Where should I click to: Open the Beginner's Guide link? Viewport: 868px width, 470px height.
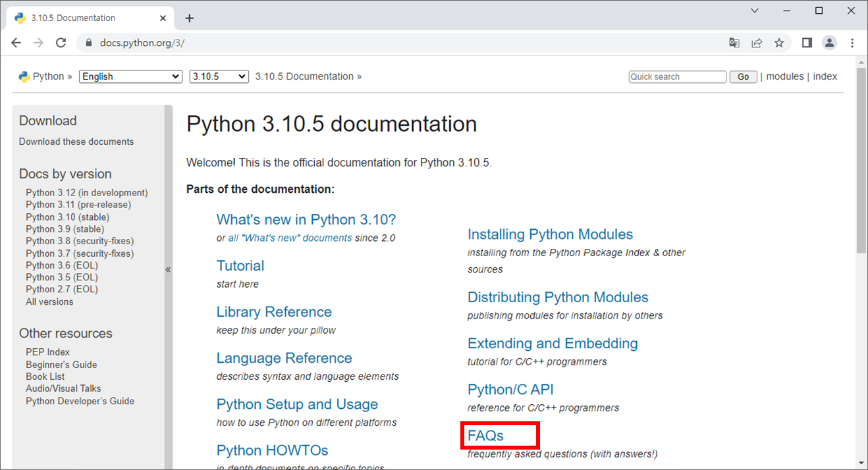point(61,365)
